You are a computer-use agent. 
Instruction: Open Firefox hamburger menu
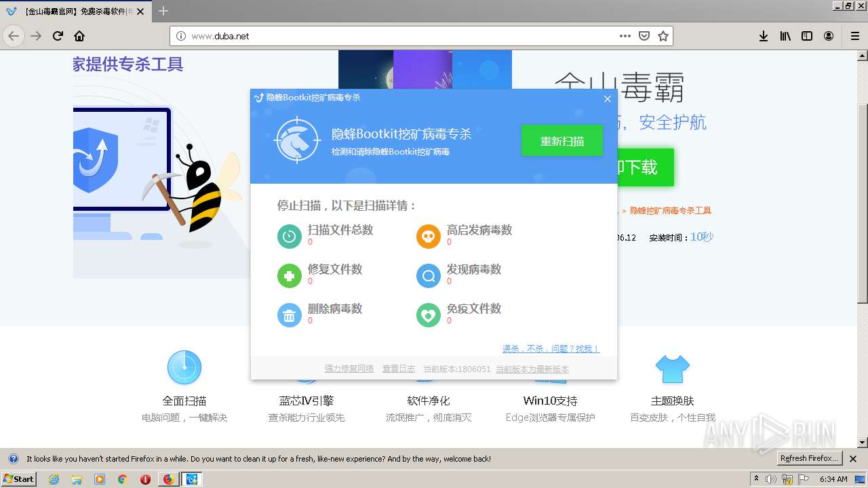tap(855, 36)
